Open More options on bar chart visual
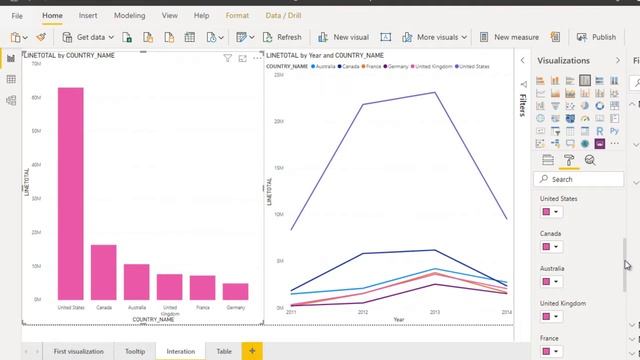Screen dimensions: 640x360 click(257, 58)
